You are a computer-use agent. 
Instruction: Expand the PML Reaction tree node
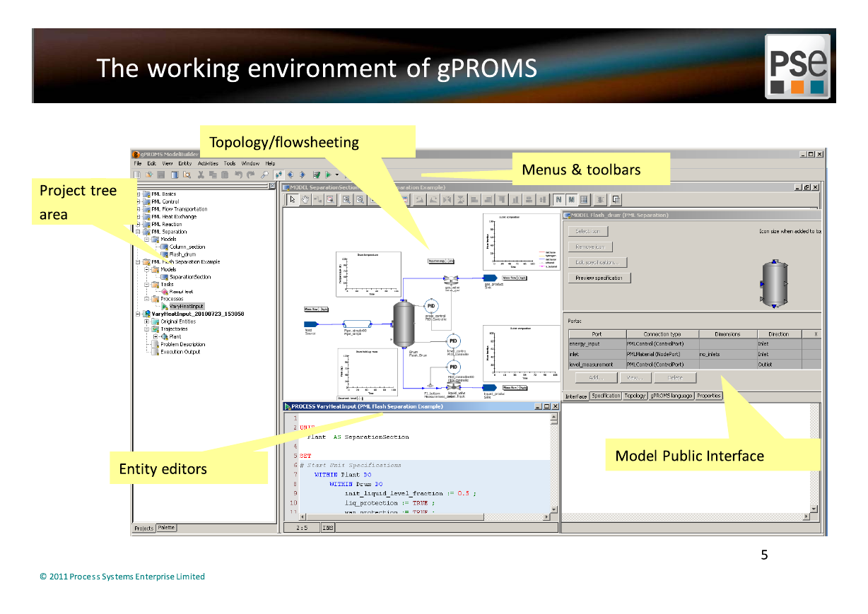[x=139, y=225]
